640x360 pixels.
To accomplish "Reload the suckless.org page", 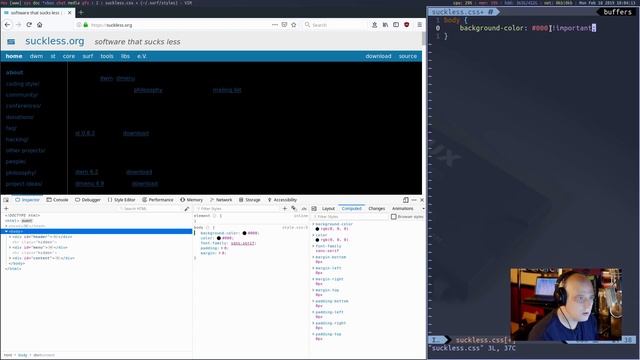I will click(x=29, y=25).
